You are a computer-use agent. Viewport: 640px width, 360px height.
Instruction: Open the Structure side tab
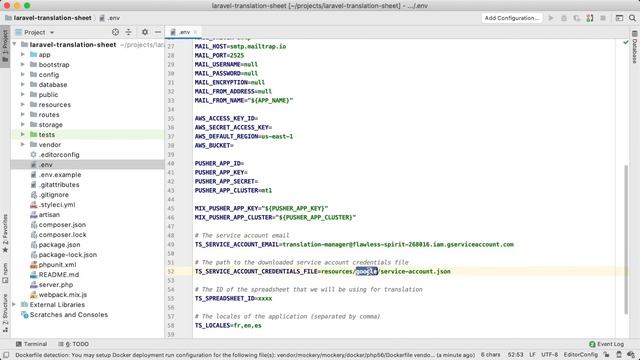pyautogui.click(x=5, y=313)
